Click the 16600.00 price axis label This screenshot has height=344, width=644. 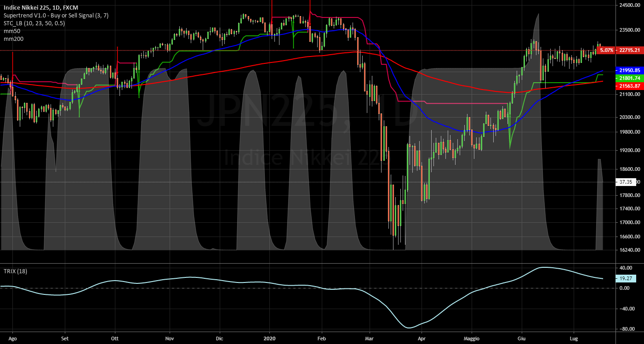[x=630, y=237]
